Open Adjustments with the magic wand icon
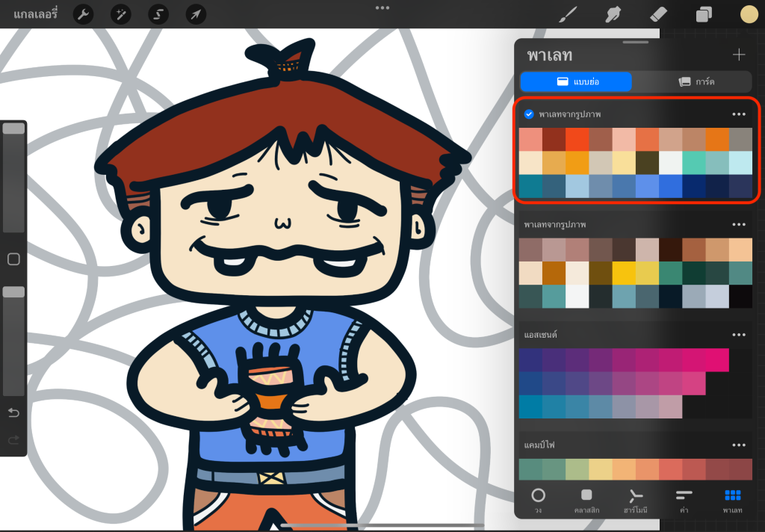 click(120, 14)
